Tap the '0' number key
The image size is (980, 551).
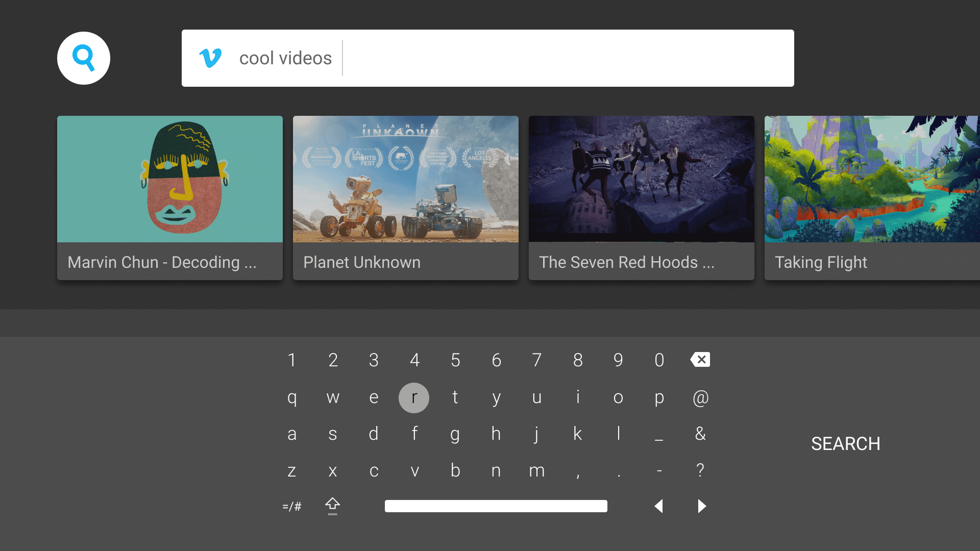(659, 360)
